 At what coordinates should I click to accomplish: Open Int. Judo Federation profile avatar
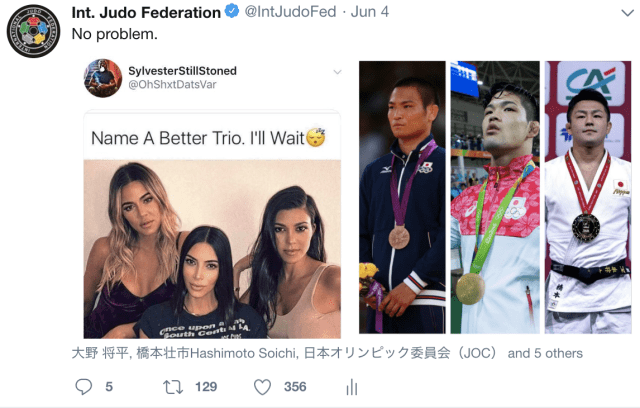point(33,31)
